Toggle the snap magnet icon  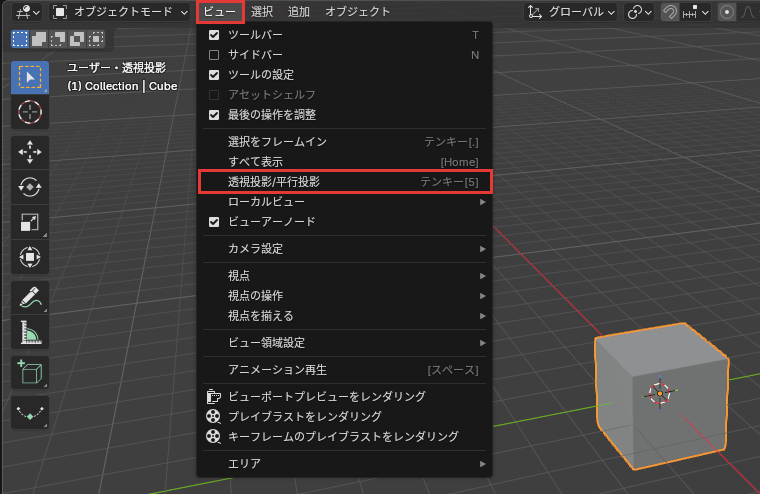click(x=669, y=12)
